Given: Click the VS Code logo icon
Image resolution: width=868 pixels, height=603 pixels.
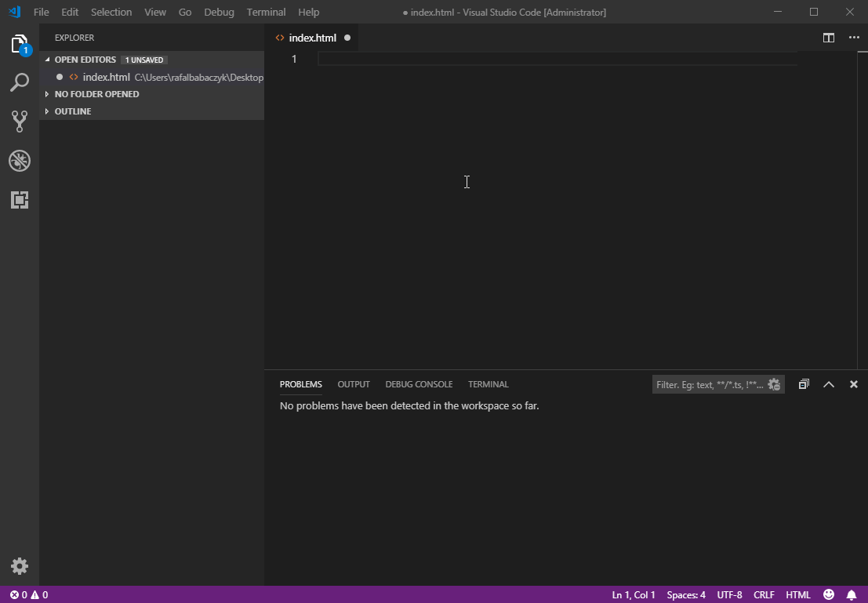Looking at the screenshot, I should [14, 12].
